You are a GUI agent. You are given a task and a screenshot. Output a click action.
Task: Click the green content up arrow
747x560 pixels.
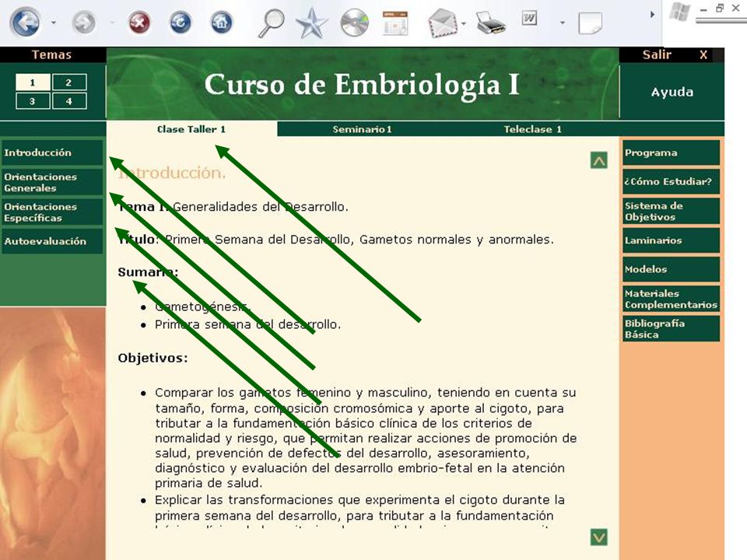coord(599,160)
